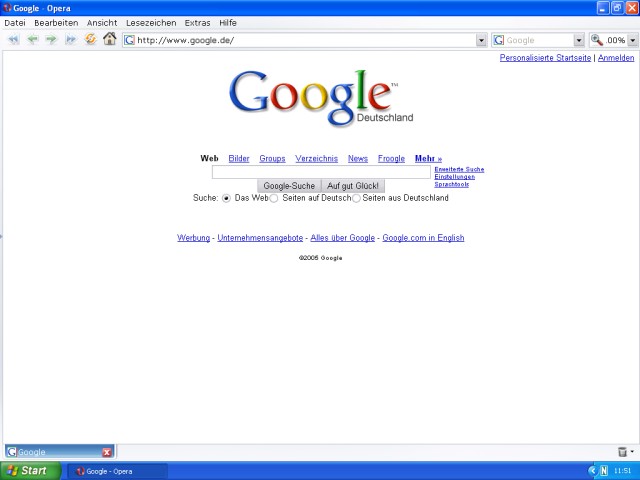Screen dimensions: 640x480
Task: Click the Google Deutschland logo
Action: [x=321, y=98]
